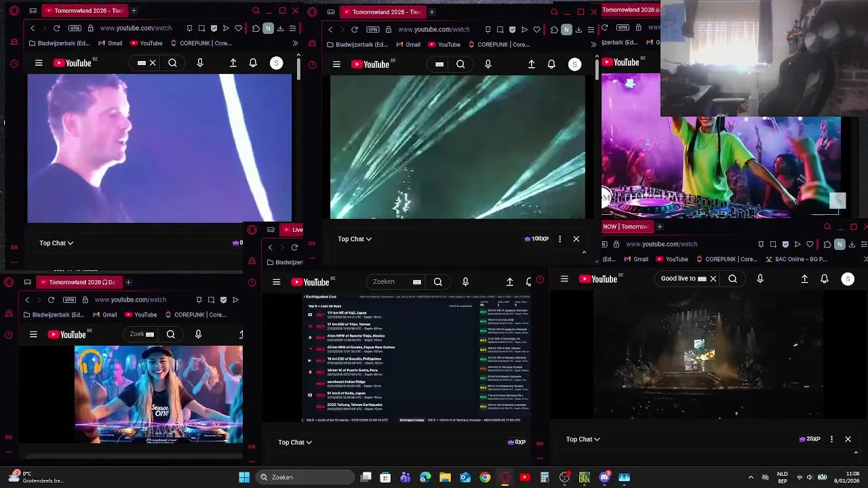
Task: Open Gmail bookmark in top-left window
Action: (x=110, y=43)
